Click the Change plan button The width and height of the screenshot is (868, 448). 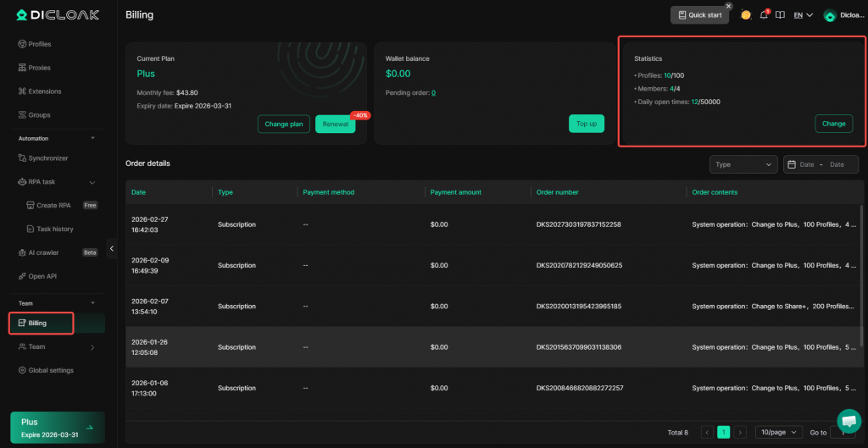pyautogui.click(x=283, y=124)
